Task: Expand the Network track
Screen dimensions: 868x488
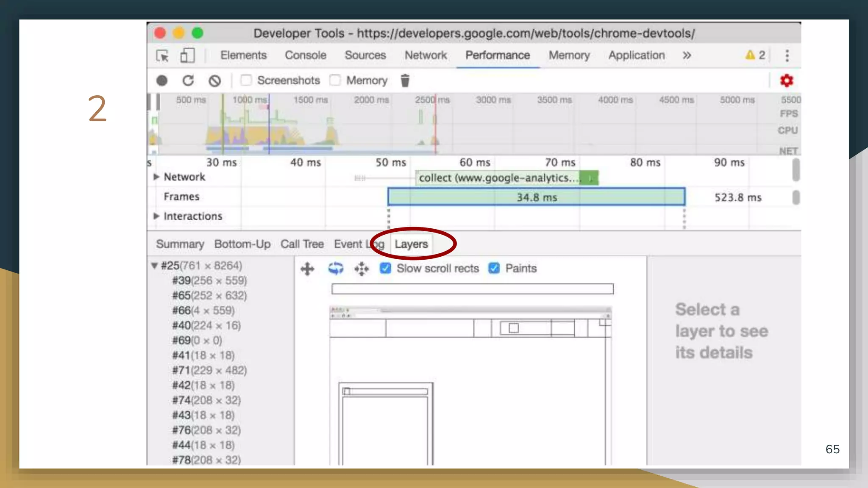Action: (x=156, y=177)
